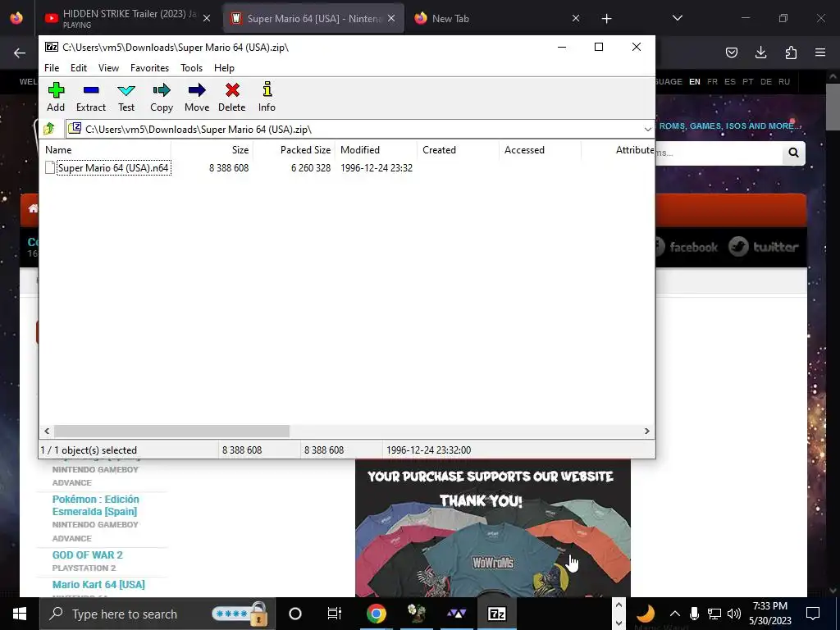
Task: Click the 7-Zip taskbar icon
Action: pos(496,614)
